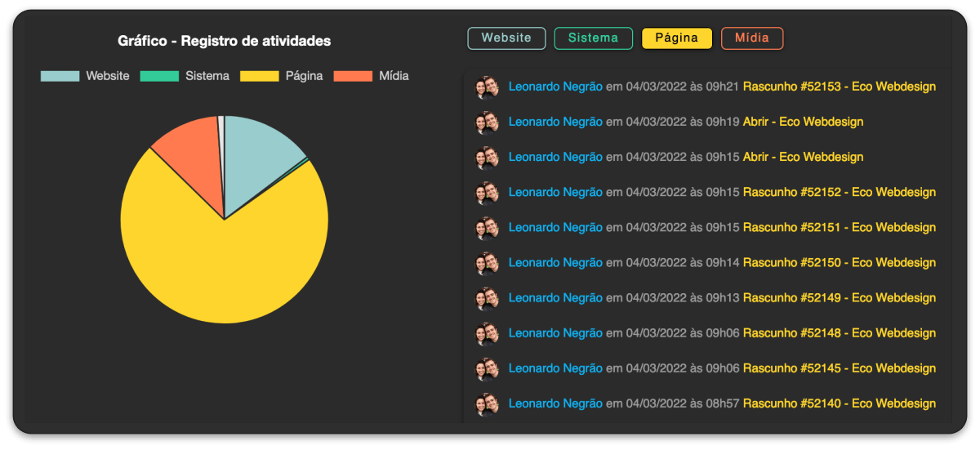Click user avatar in Rascunho #52152 row

coord(487,193)
